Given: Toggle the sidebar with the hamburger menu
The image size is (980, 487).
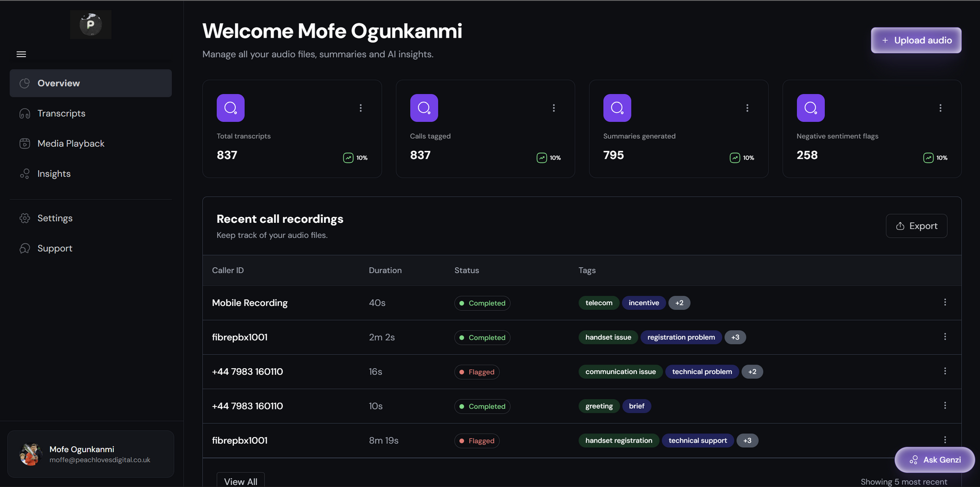Looking at the screenshot, I should click(x=21, y=54).
